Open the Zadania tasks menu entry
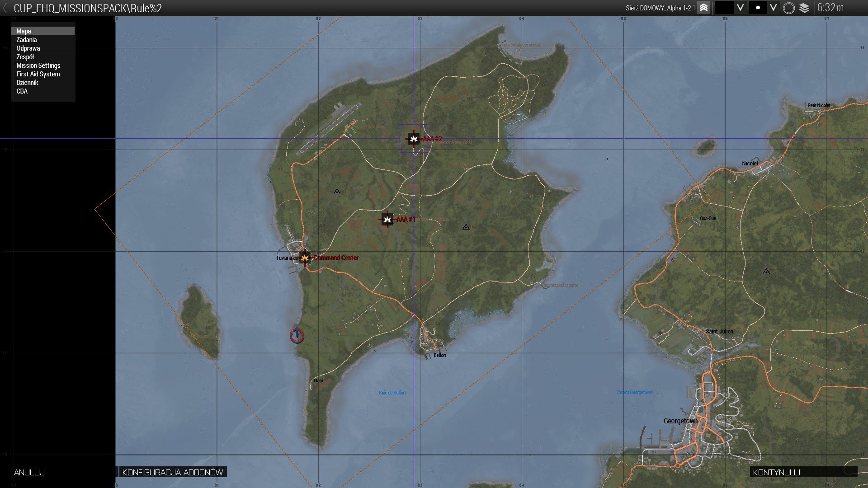Viewport: 868px width, 488px height. tap(27, 40)
